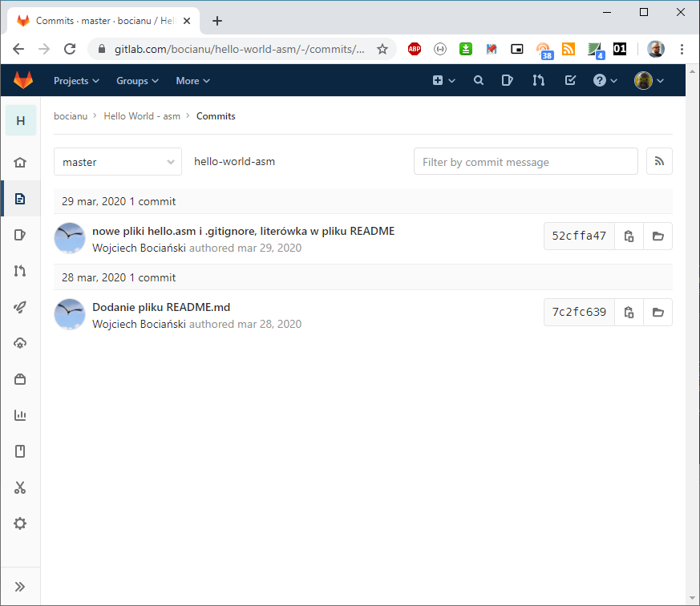Open Snippets scissors icon
Screen dimensions: 700x606
click(20, 487)
